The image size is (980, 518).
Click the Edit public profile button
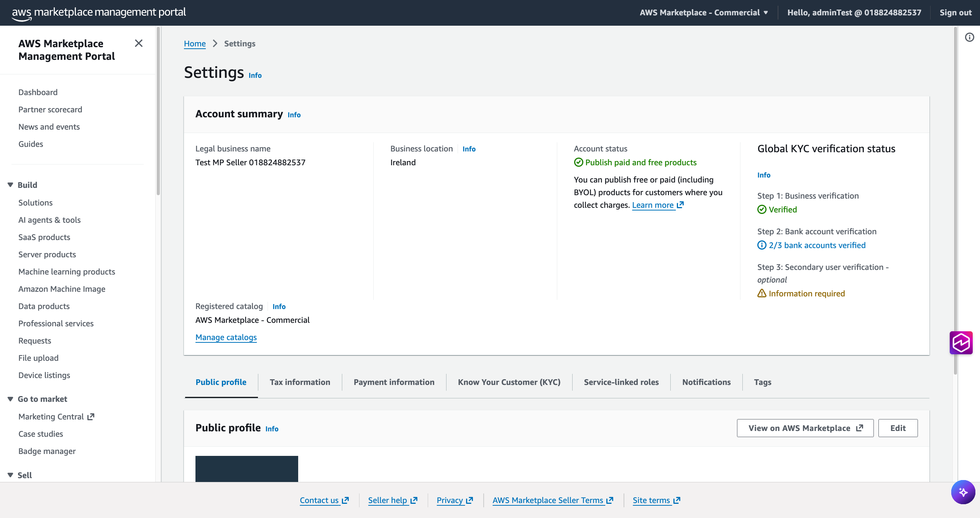[898, 428]
